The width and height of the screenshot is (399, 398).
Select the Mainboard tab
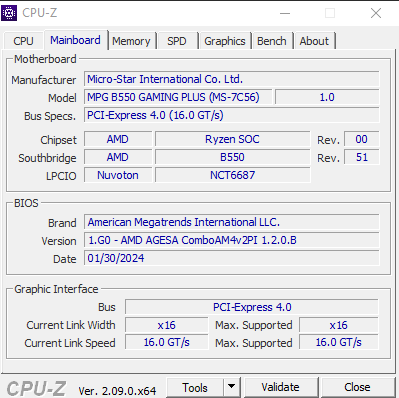75,40
